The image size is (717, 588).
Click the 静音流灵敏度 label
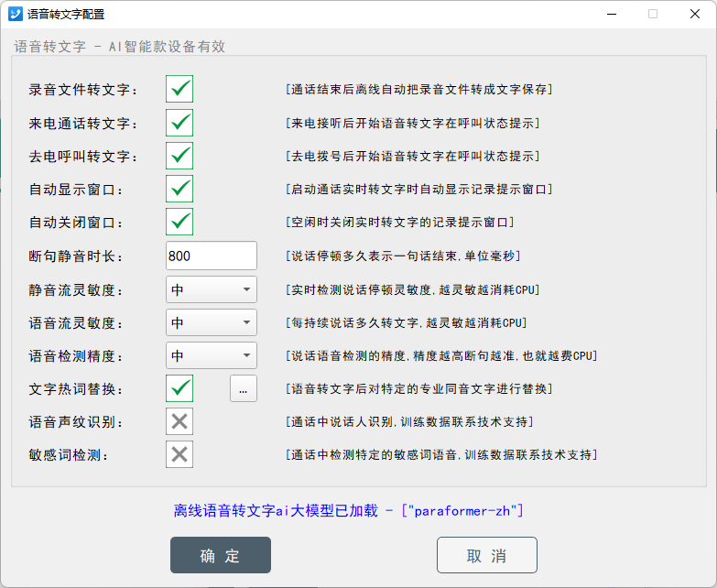tap(75, 290)
